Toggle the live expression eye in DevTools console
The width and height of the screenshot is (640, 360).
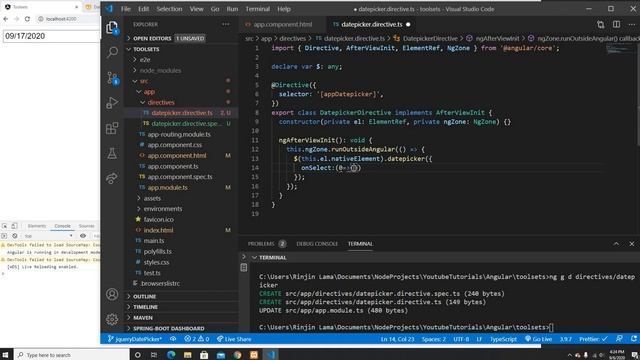click(83, 236)
